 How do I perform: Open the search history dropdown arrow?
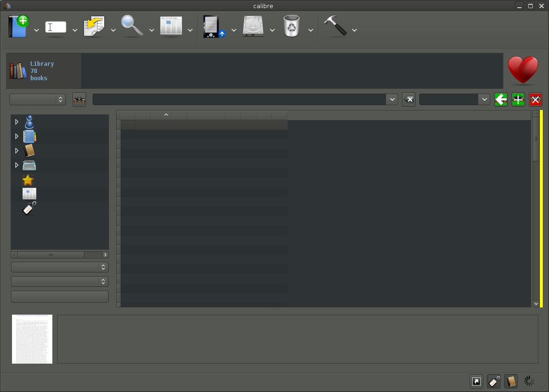pyautogui.click(x=392, y=99)
